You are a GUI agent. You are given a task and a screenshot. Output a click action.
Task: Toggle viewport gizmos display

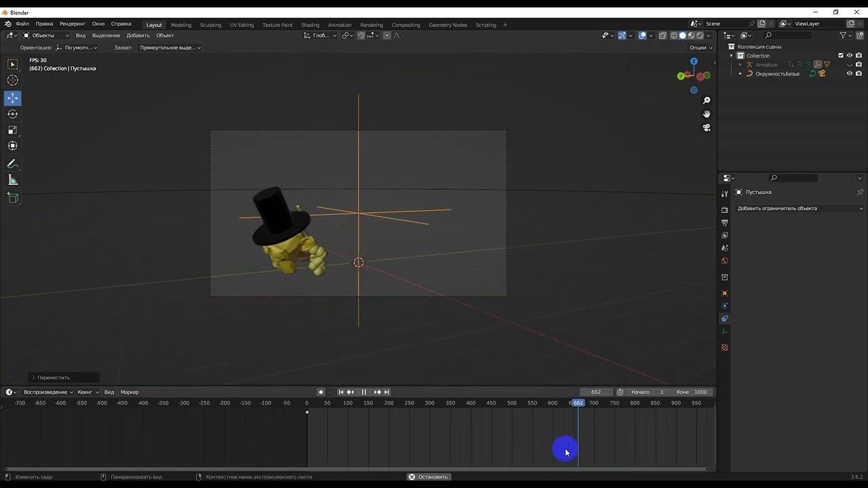(622, 35)
